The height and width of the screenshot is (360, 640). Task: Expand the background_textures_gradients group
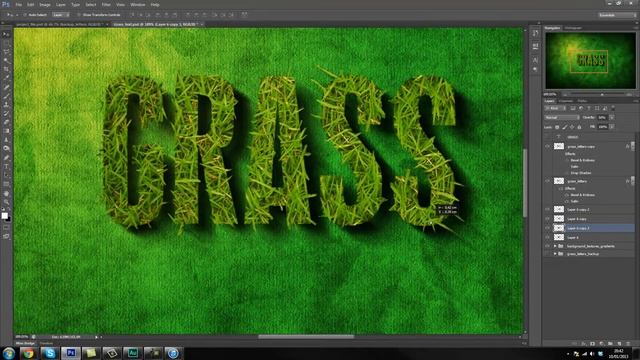[x=555, y=246]
